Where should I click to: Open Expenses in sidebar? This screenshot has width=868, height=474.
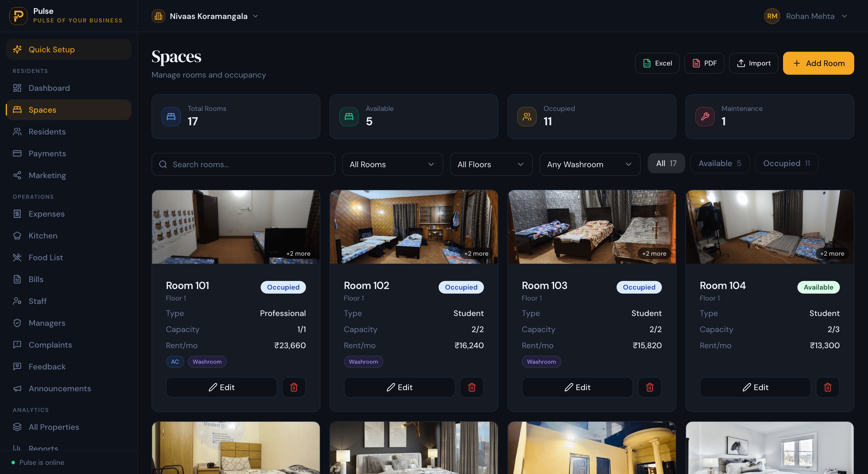pos(69,214)
